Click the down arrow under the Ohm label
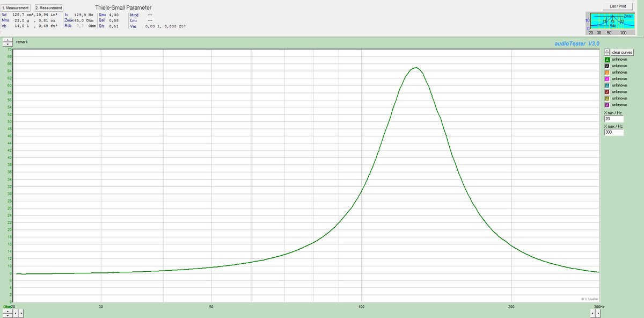Viewport: 644px width, 318px height. point(8,316)
